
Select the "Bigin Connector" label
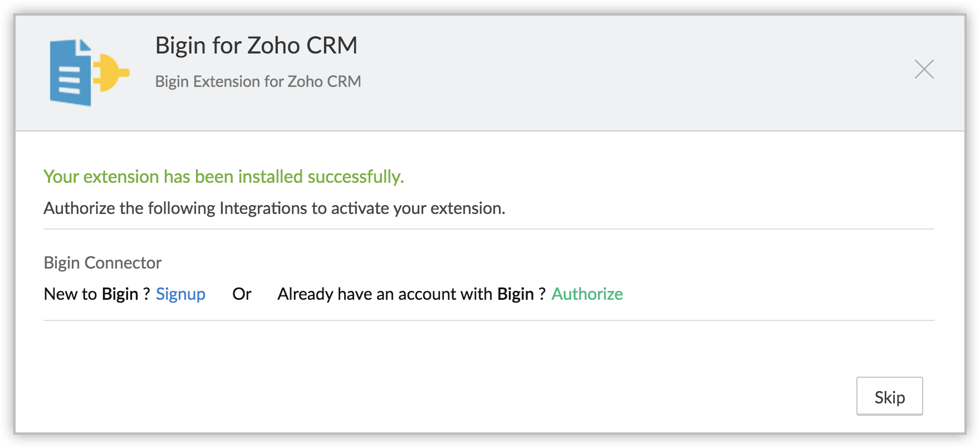coord(102,262)
